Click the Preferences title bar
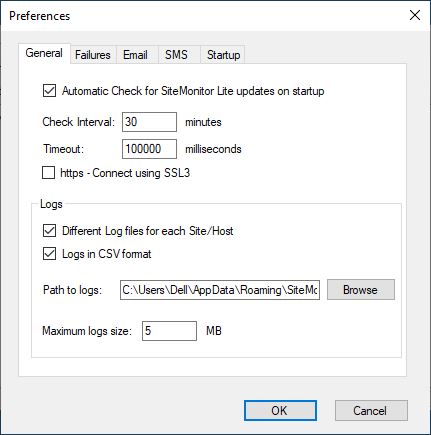Image resolution: width=431 pixels, height=435 pixels. pyautogui.click(x=200, y=16)
